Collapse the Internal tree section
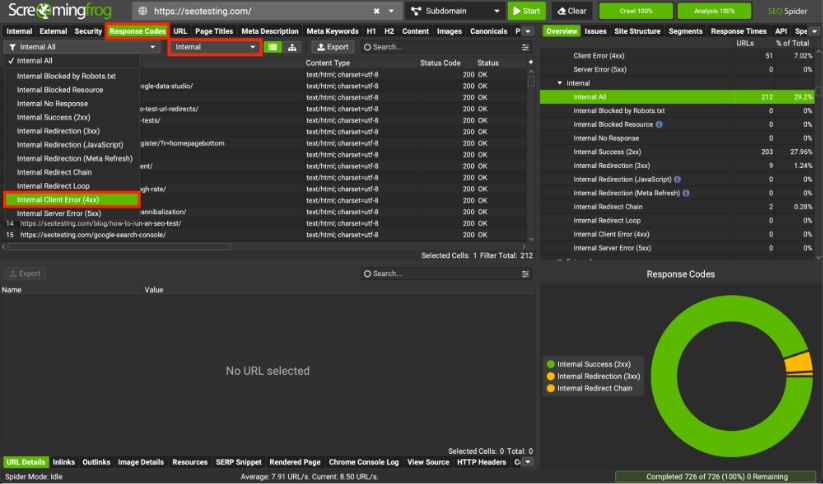The image size is (823, 484). coord(560,83)
